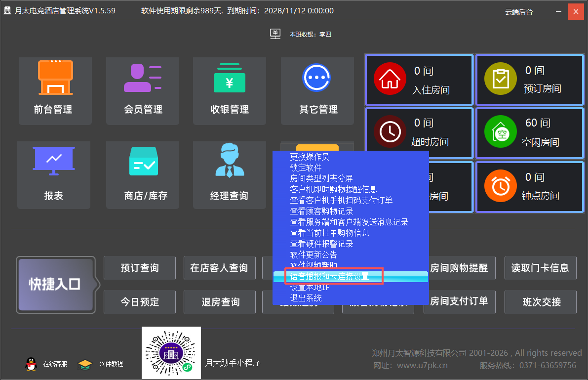Select 锁定软件 menu entry
Image resolution: width=588 pixels, height=380 pixels.
[306, 168]
